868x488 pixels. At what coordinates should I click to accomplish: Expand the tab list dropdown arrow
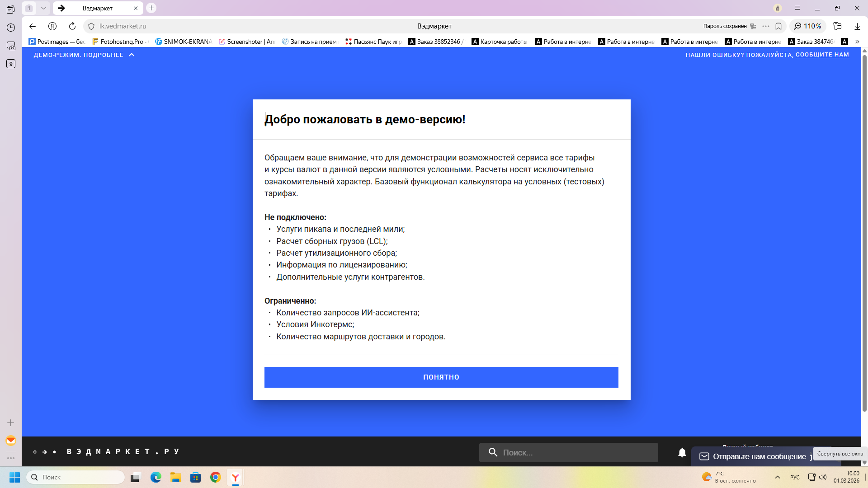pos(43,8)
